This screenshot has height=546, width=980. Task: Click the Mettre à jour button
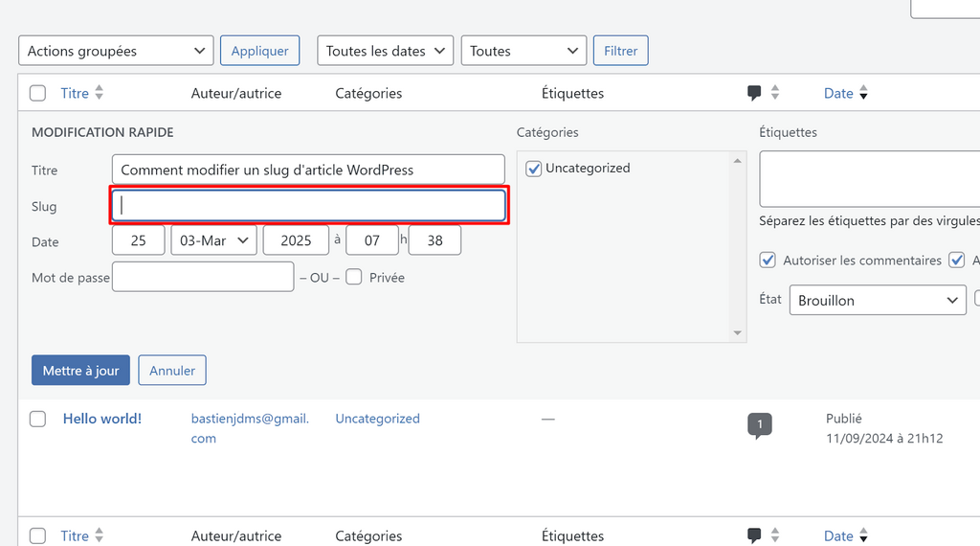click(x=80, y=371)
